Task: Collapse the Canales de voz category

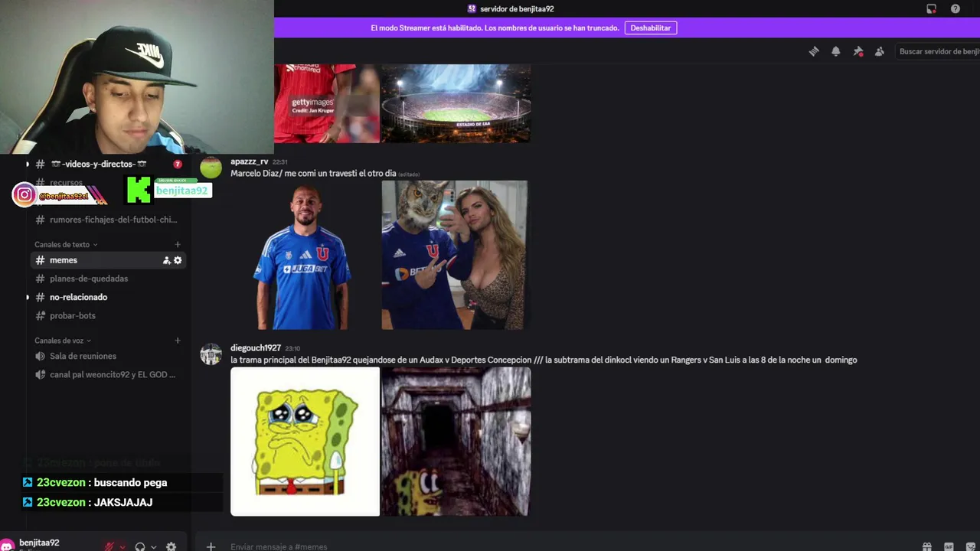Action: 63,341
